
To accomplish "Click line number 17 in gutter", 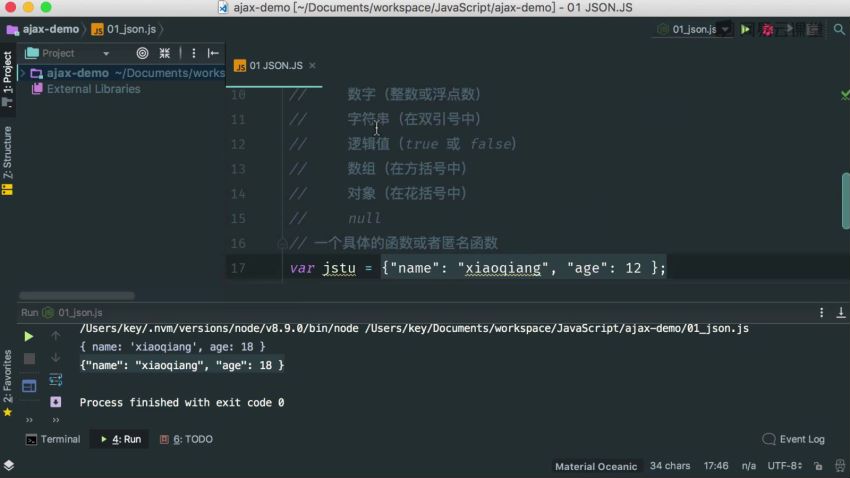I will (x=238, y=268).
